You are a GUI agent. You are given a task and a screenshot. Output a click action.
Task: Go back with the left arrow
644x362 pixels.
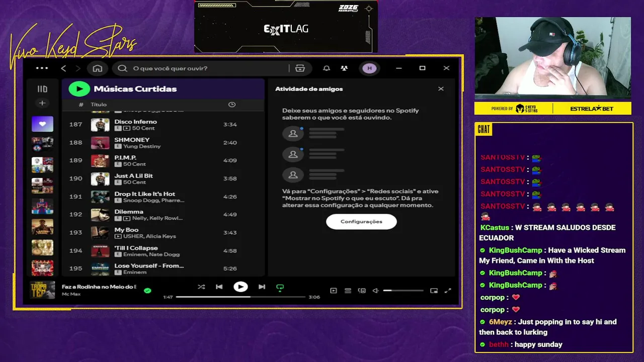tap(63, 68)
